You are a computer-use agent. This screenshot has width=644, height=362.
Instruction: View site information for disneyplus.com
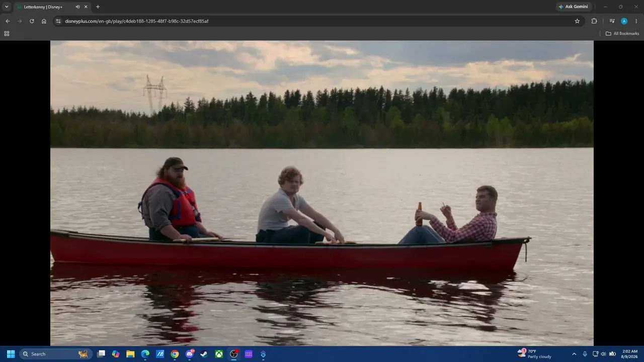pos(58,21)
